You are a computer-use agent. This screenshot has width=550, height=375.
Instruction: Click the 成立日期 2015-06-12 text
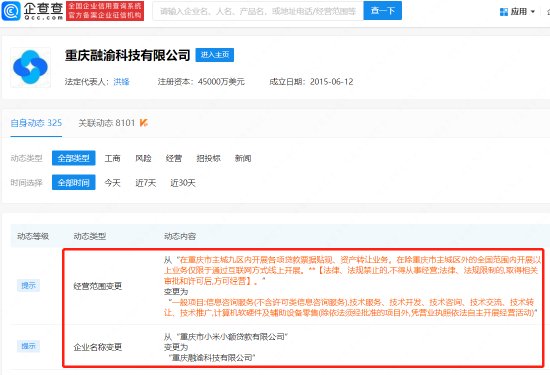[311, 82]
